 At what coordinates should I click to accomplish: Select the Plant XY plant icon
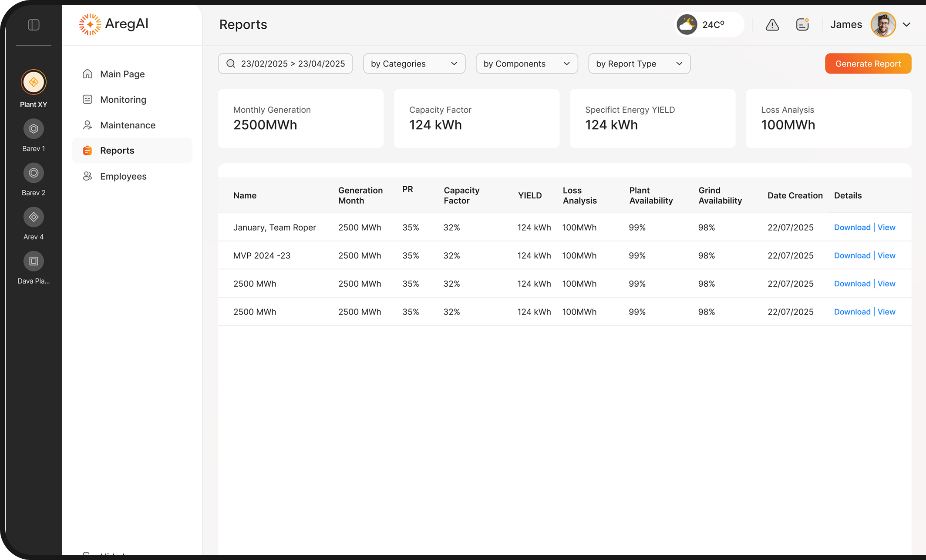pyautogui.click(x=34, y=82)
